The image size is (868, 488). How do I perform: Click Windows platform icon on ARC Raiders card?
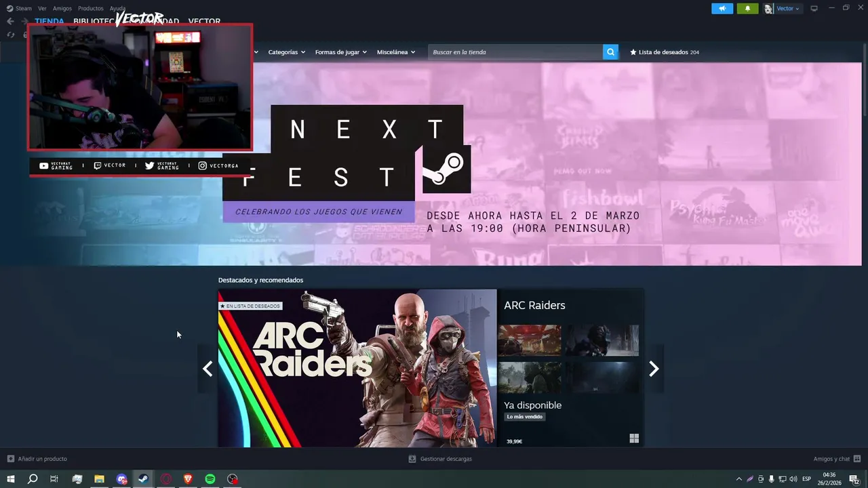[x=634, y=439]
